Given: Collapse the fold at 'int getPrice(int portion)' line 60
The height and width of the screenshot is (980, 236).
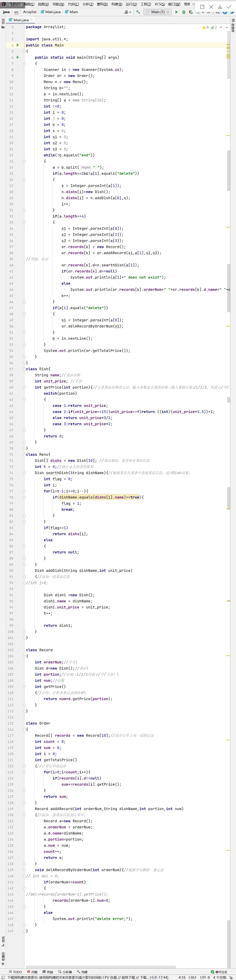Looking at the screenshot, I should coord(24,387).
